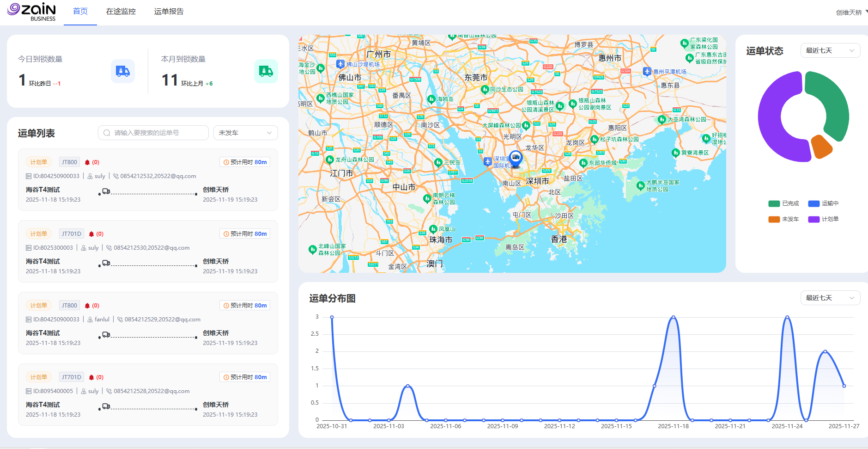Click the JT701D tag on second waybill
Viewport: 868px width, 449px height.
72,234
